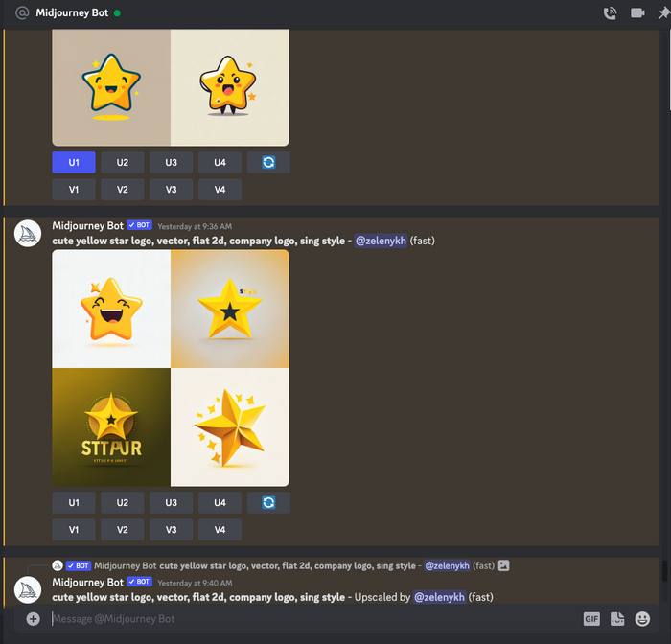Open the GIF picker
This screenshot has height=644, width=671.
click(x=591, y=619)
